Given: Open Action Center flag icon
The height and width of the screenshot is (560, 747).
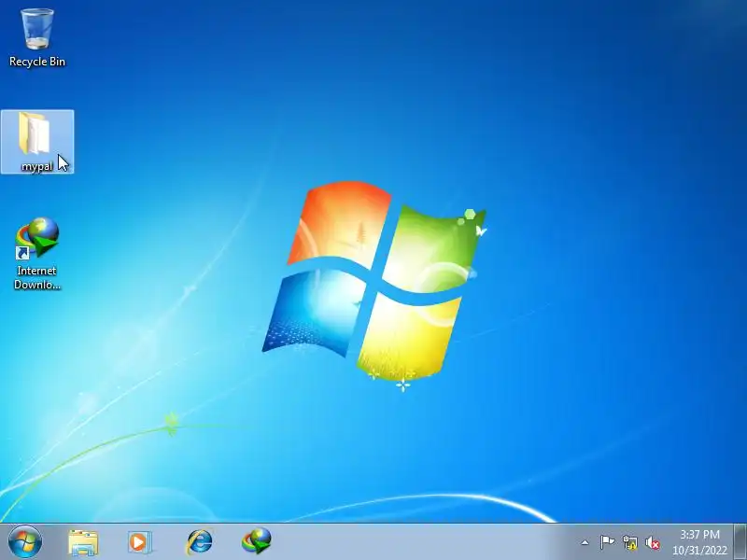Looking at the screenshot, I should pyautogui.click(x=607, y=542).
